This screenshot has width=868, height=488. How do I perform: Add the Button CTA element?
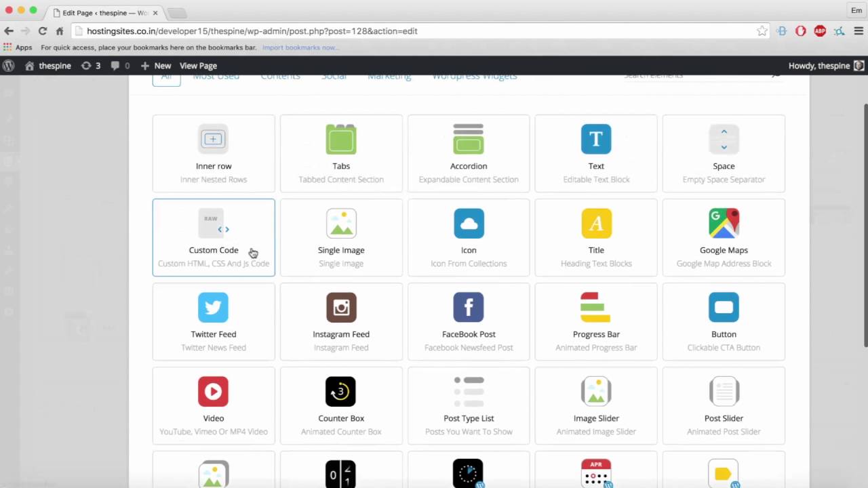[724, 321]
